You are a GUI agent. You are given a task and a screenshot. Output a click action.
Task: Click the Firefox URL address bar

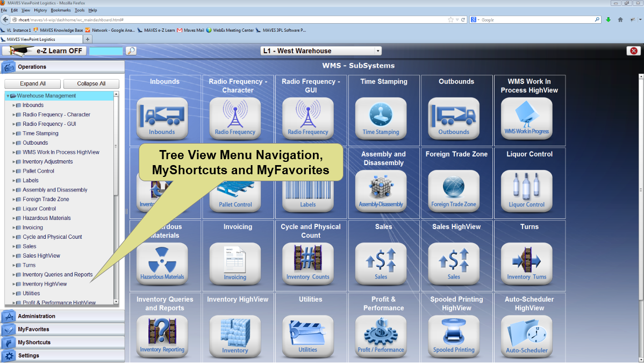[232, 20]
